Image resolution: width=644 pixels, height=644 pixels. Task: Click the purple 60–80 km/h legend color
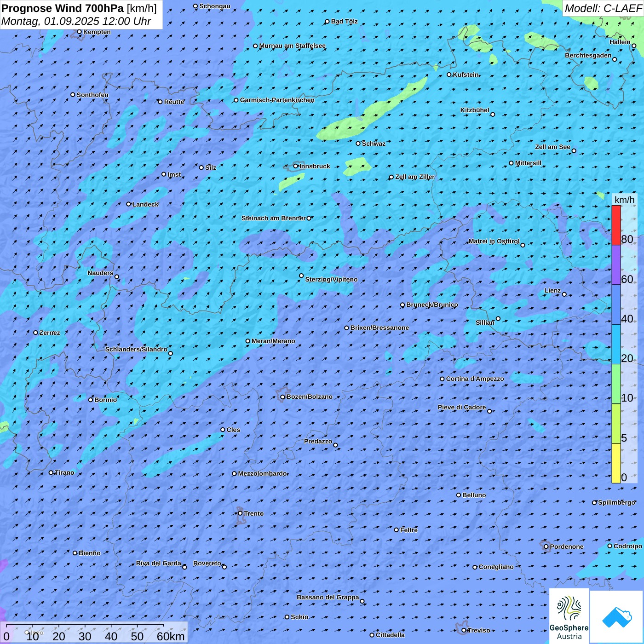616,265
